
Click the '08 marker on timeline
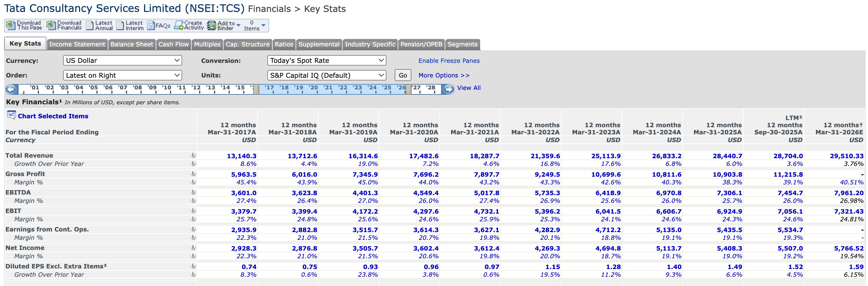pyautogui.click(x=137, y=88)
